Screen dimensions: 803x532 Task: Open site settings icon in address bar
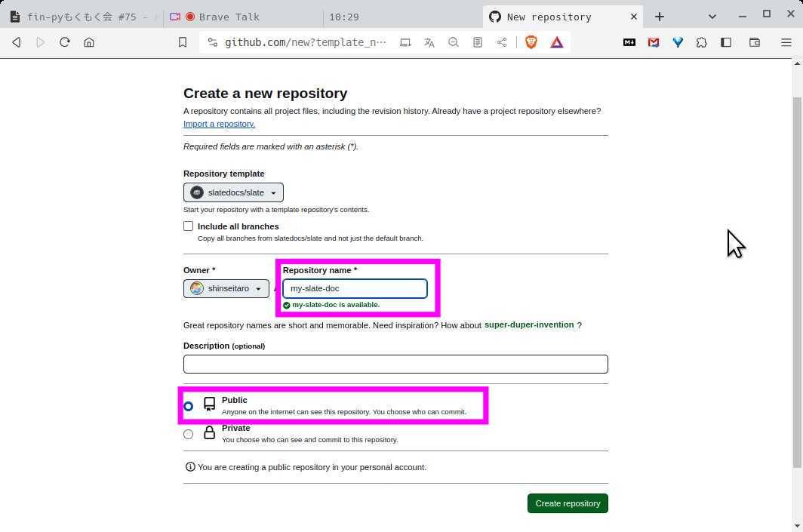pos(213,42)
